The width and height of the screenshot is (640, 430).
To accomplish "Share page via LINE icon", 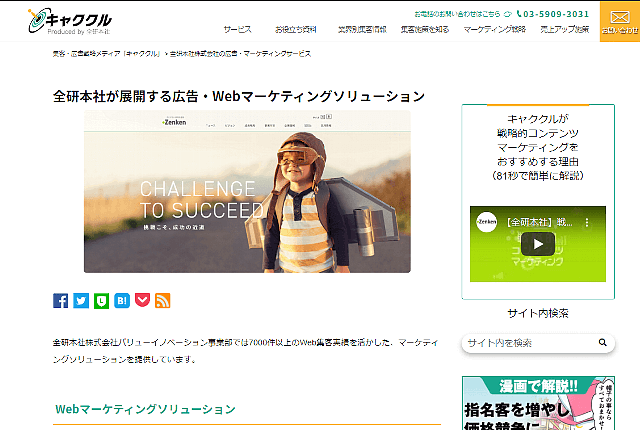I will click(102, 300).
